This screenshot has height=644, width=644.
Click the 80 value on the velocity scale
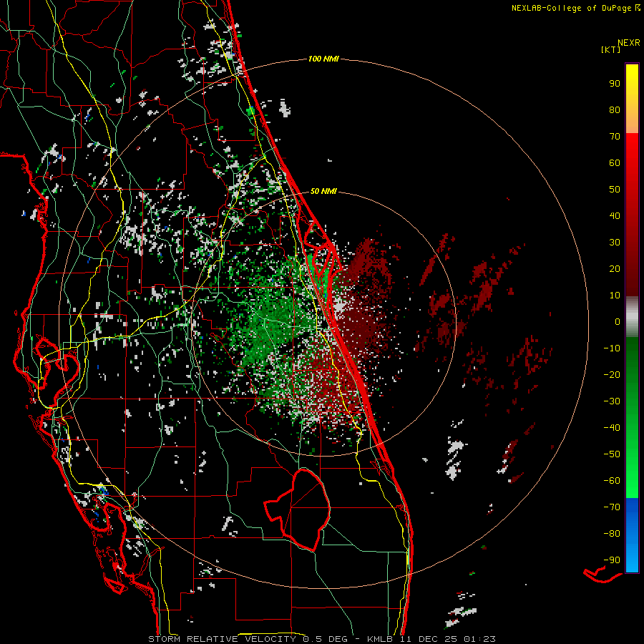point(615,109)
